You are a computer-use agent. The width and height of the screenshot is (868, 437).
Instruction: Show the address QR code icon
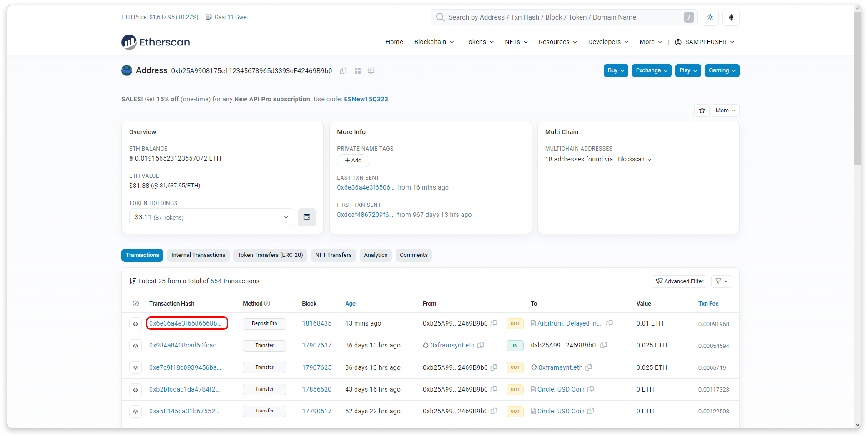click(x=358, y=71)
